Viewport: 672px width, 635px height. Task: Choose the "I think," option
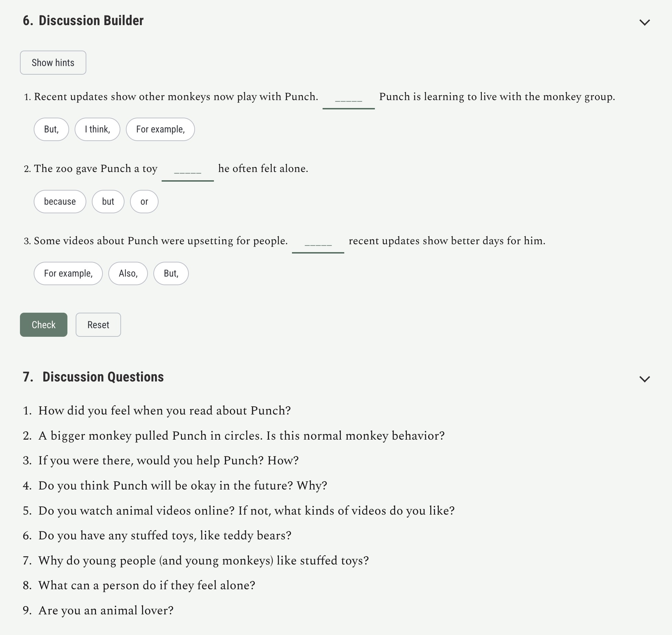point(97,129)
